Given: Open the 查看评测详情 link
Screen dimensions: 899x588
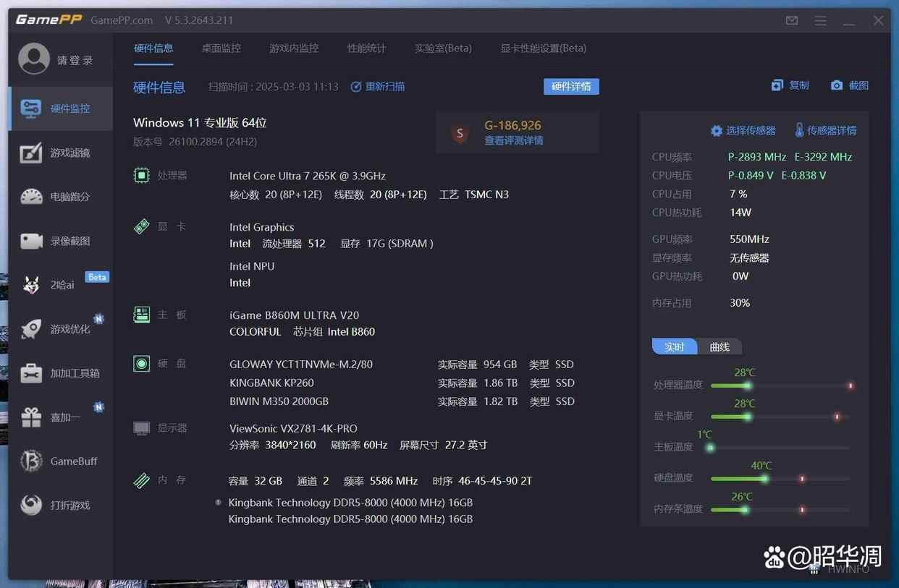Looking at the screenshot, I should [x=514, y=140].
